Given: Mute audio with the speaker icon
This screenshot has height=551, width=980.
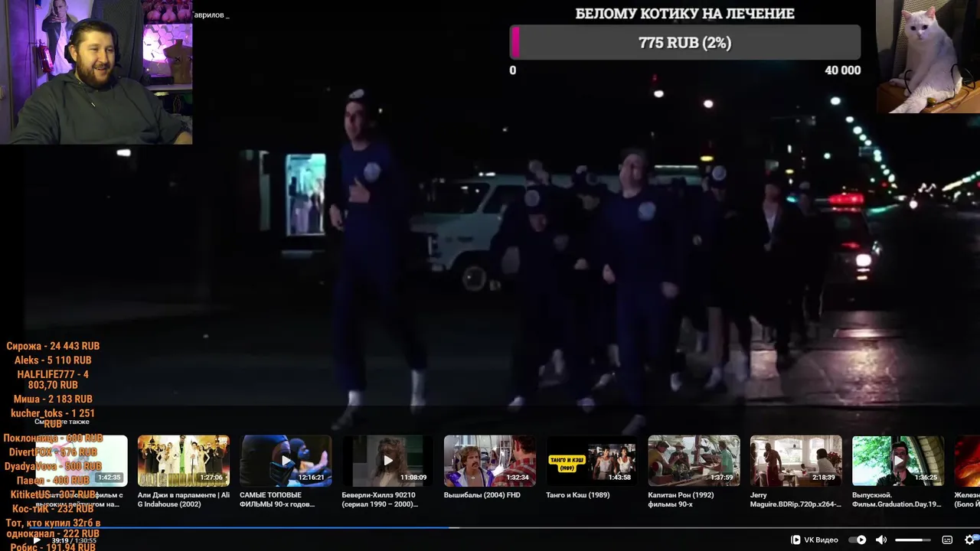Looking at the screenshot, I should point(881,540).
